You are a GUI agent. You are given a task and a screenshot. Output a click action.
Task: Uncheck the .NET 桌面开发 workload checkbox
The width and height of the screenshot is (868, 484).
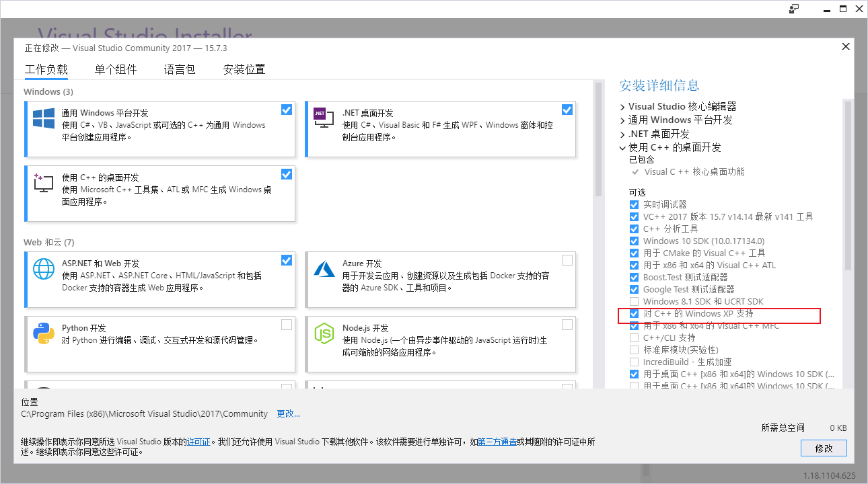567,110
